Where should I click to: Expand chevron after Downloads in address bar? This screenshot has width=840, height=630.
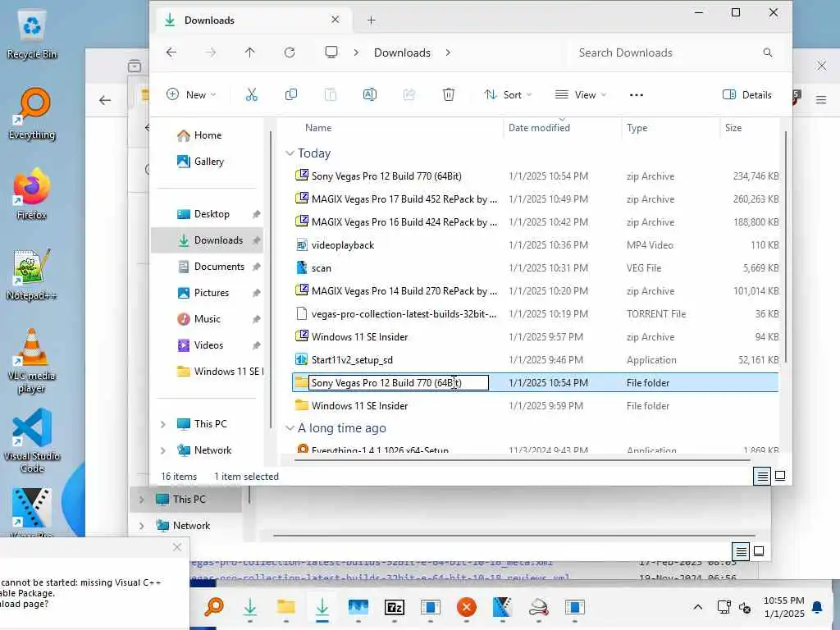pos(448,52)
